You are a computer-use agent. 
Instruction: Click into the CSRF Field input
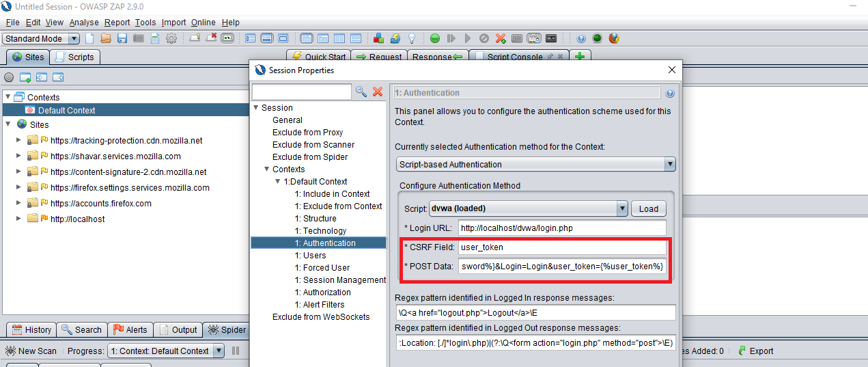(561, 247)
